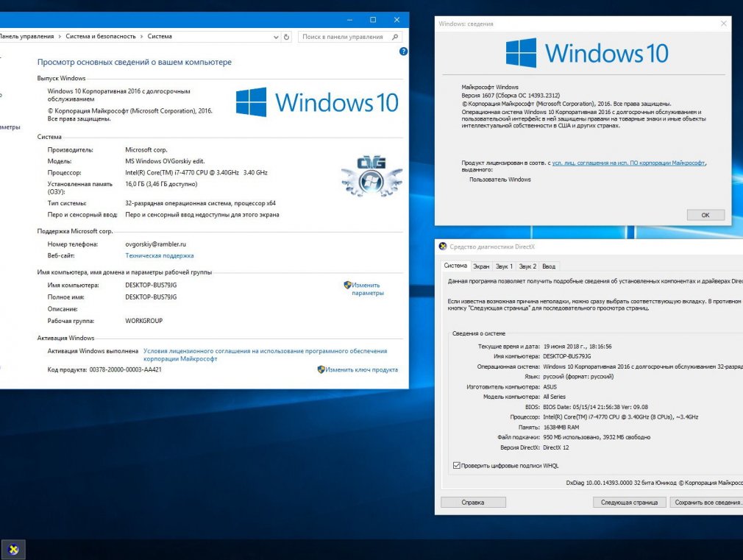Click the manufacturer value ASUS in DirectX
The width and height of the screenshot is (743, 560).
(550, 387)
